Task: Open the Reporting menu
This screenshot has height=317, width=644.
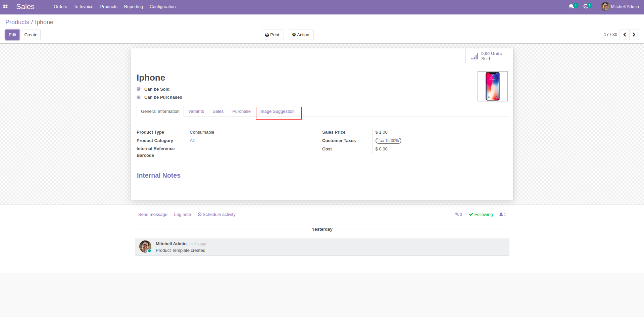Action: coord(134,7)
